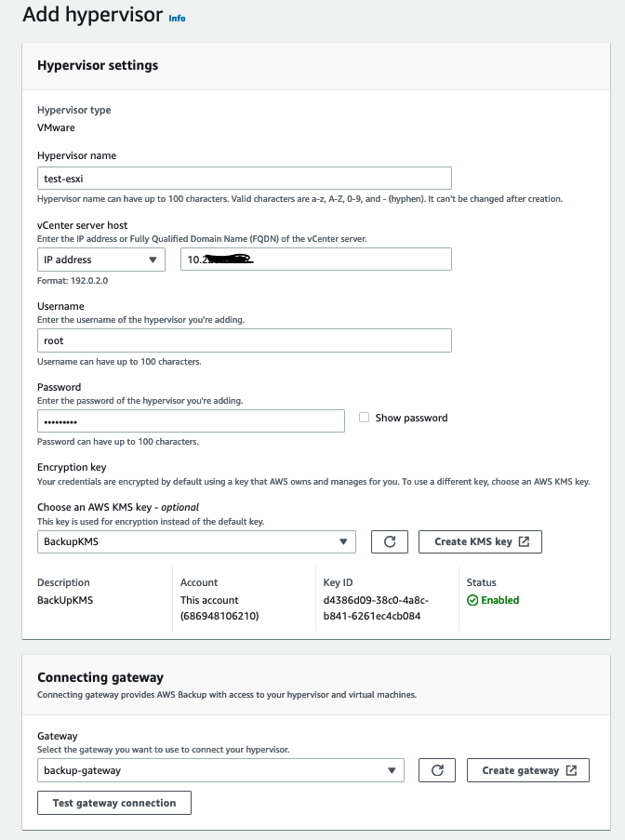Open the BackupKMS key dropdown
Image resolution: width=625 pixels, height=840 pixels.
click(195, 541)
